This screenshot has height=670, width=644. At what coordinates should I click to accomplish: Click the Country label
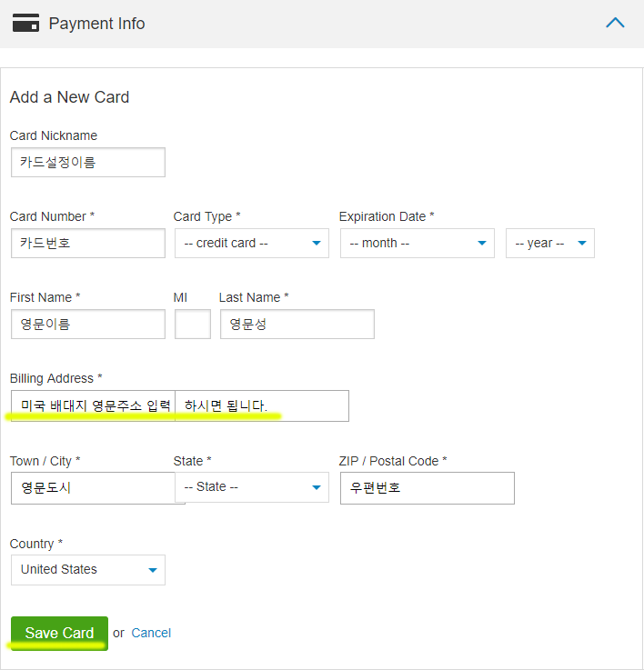[x=36, y=544]
